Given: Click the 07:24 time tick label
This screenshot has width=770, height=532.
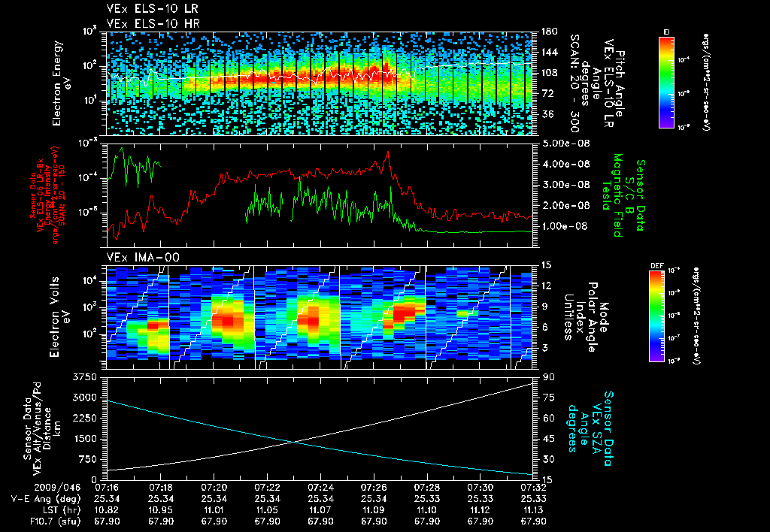Looking at the screenshot, I should (x=320, y=488).
